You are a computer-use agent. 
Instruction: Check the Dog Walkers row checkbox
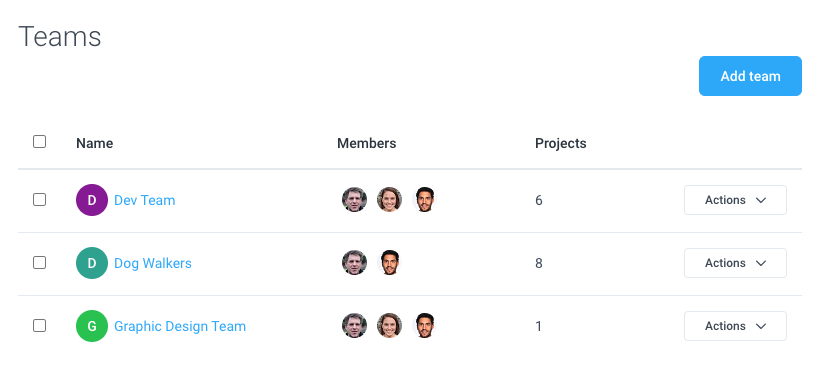pyautogui.click(x=40, y=262)
